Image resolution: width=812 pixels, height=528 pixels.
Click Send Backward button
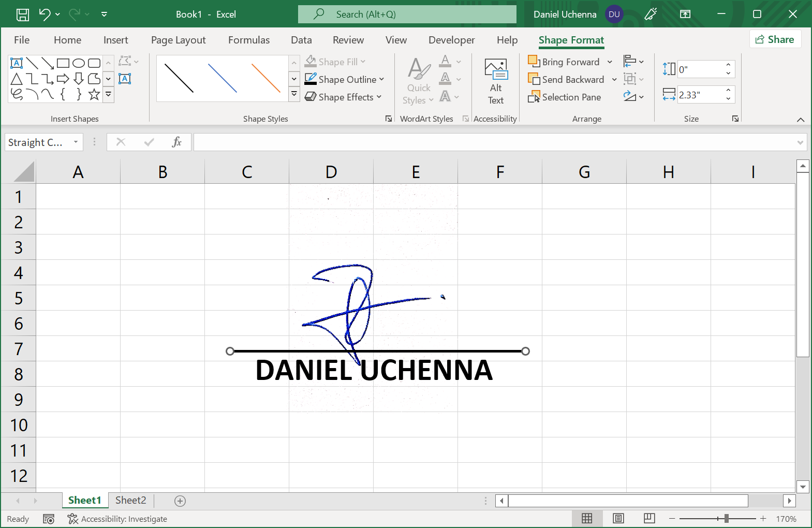(566, 80)
